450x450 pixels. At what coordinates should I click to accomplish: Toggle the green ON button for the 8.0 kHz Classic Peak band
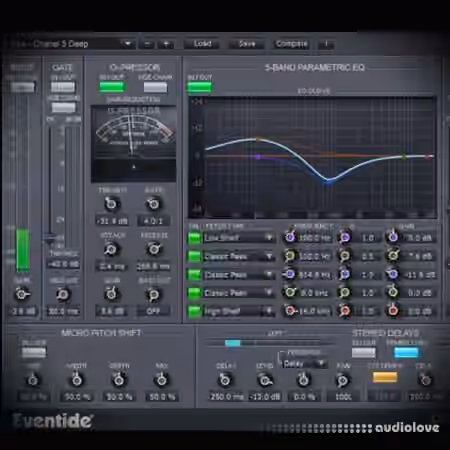pos(195,293)
